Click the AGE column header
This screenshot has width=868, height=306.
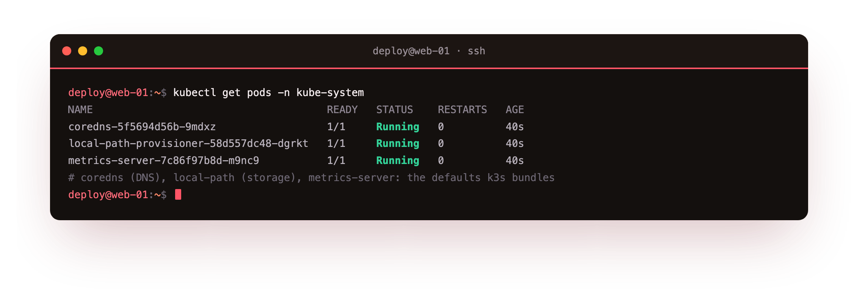515,110
